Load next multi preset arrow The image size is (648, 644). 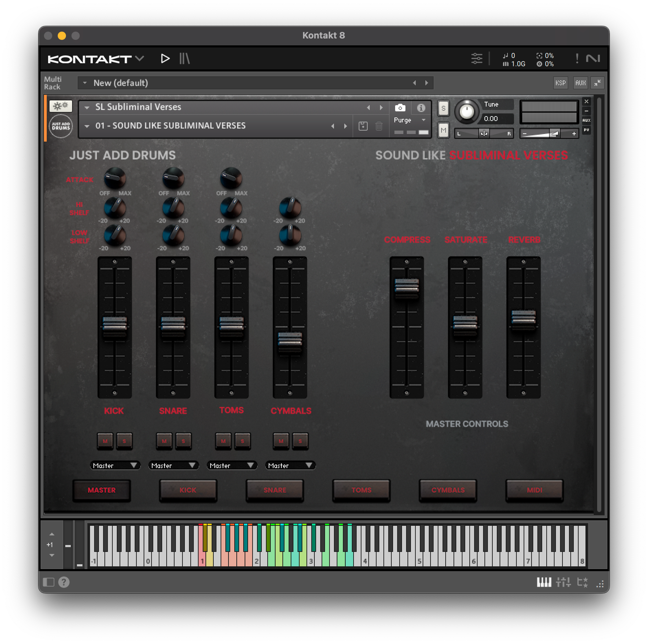pos(427,83)
